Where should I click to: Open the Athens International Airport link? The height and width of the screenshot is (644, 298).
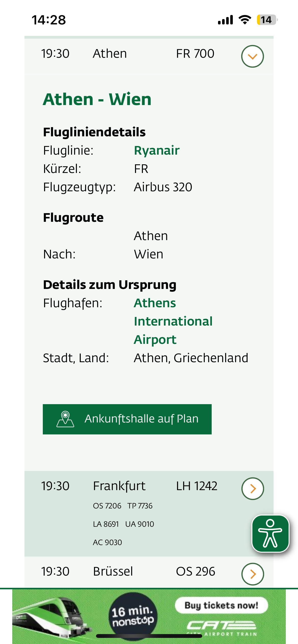coord(173,321)
